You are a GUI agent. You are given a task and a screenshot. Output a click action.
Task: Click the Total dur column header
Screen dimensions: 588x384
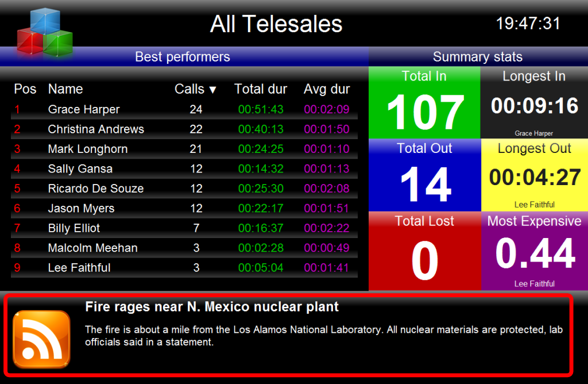click(261, 89)
